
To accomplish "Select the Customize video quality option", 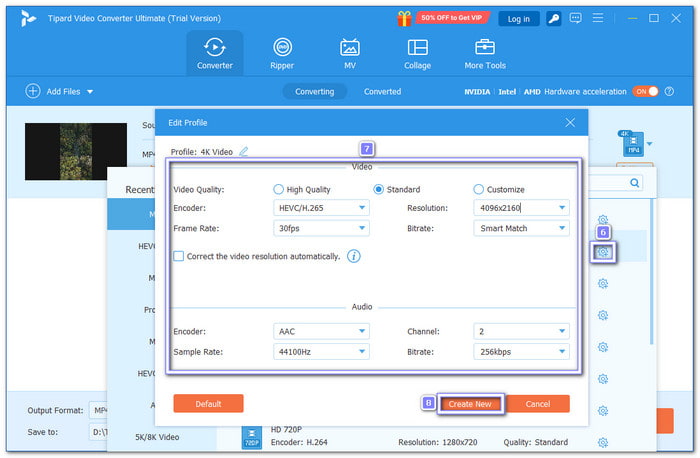I will (x=478, y=189).
